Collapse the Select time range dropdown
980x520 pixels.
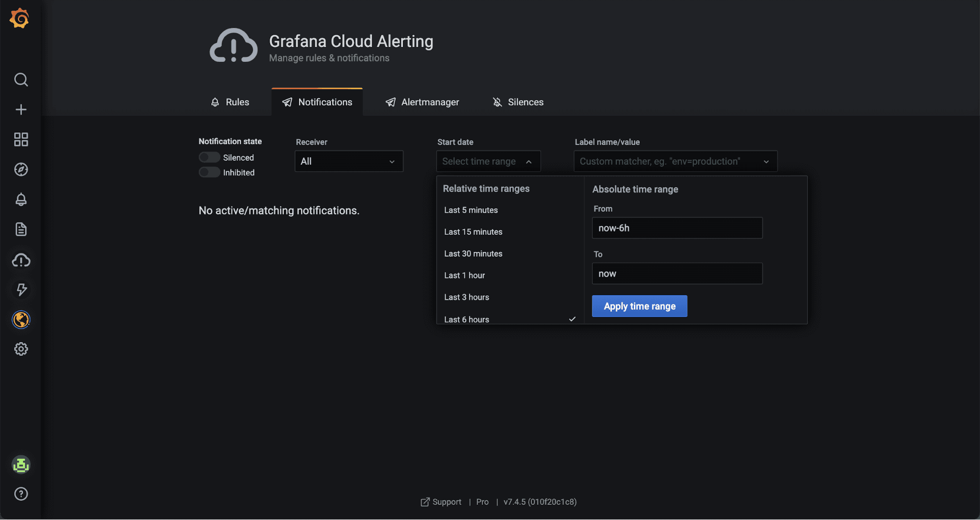(x=488, y=161)
